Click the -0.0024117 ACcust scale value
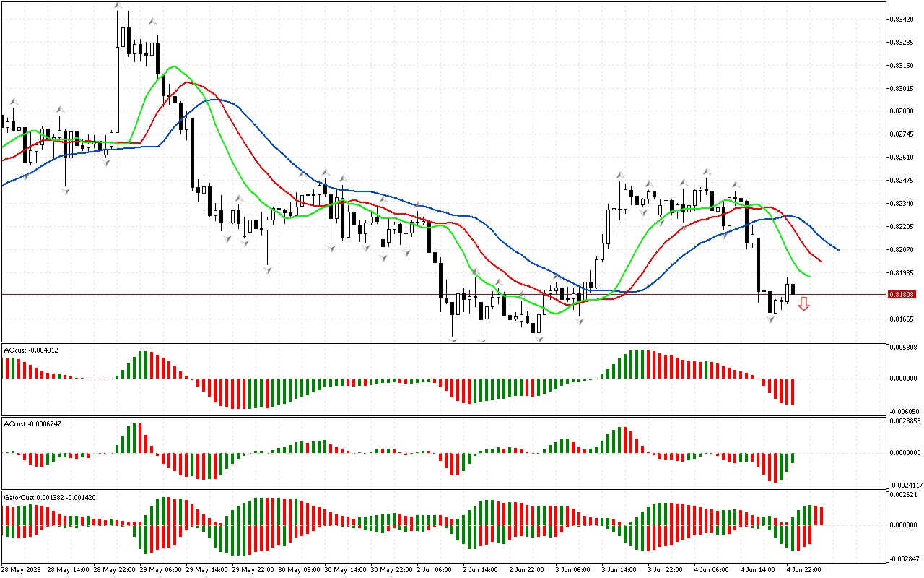This screenshot has height=578, width=924. (x=905, y=485)
